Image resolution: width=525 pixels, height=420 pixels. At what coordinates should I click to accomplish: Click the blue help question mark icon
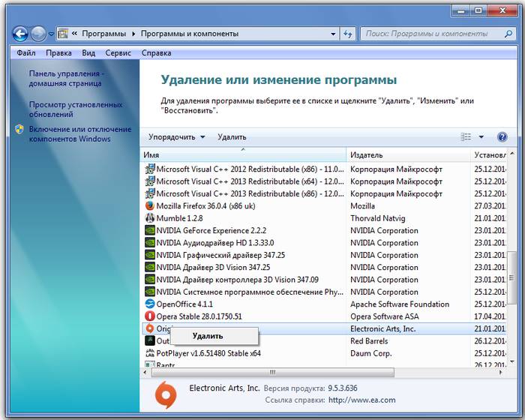point(502,136)
